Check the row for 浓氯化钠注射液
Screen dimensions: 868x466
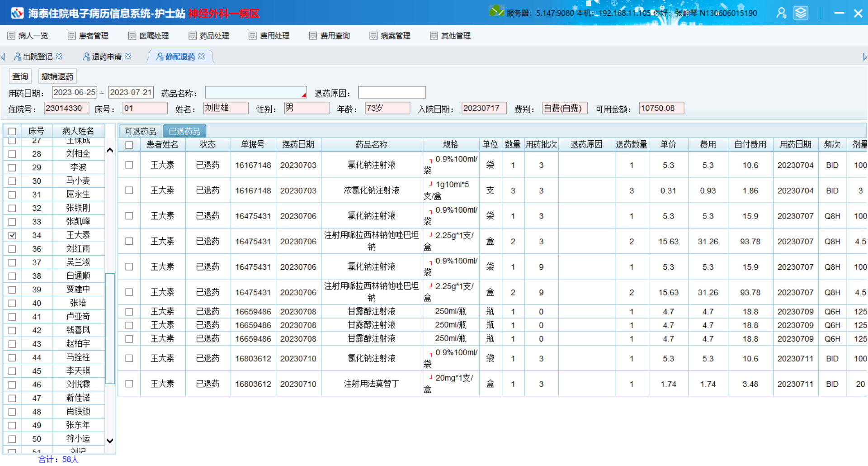(129, 190)
